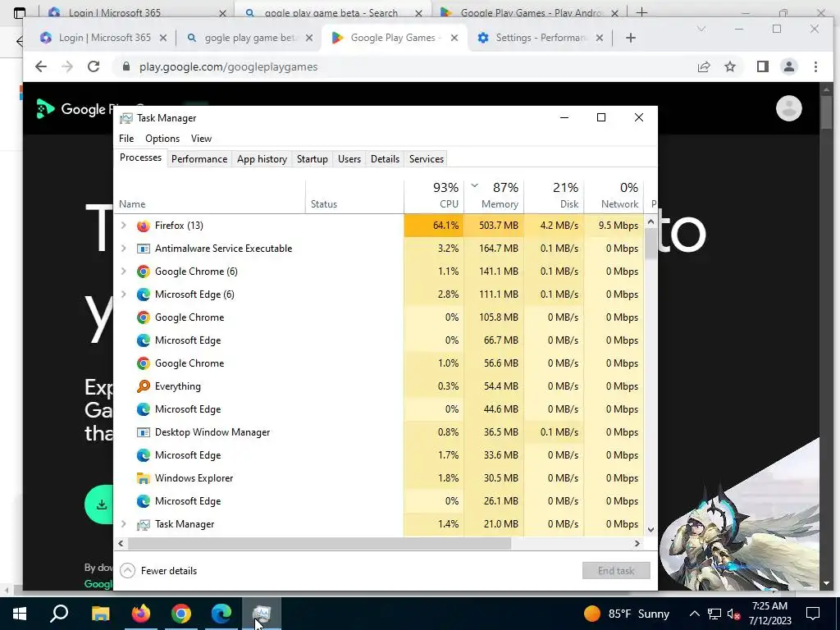Viewport: 840px width, 630px height.
Task: Expand the Task Manager process group
Action: point(123,524)
